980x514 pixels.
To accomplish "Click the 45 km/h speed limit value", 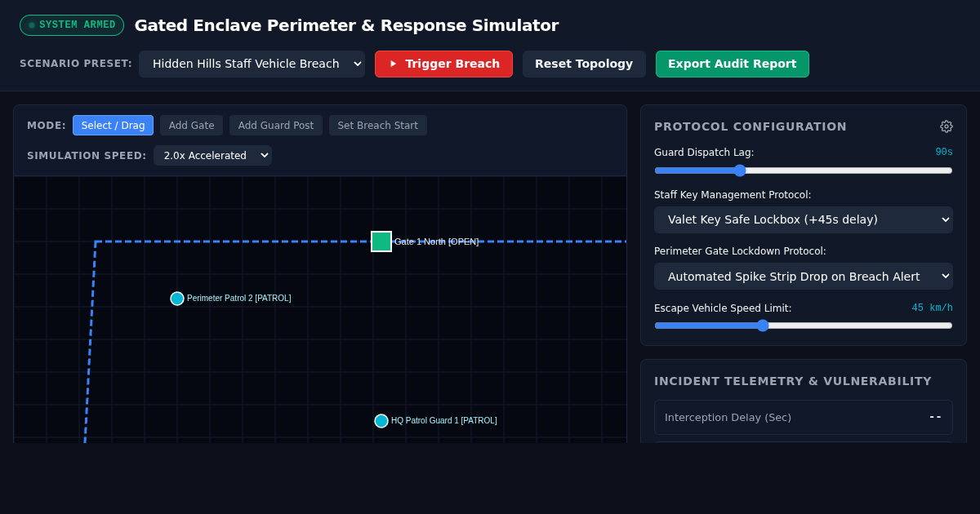I will (x=933, y=308).
